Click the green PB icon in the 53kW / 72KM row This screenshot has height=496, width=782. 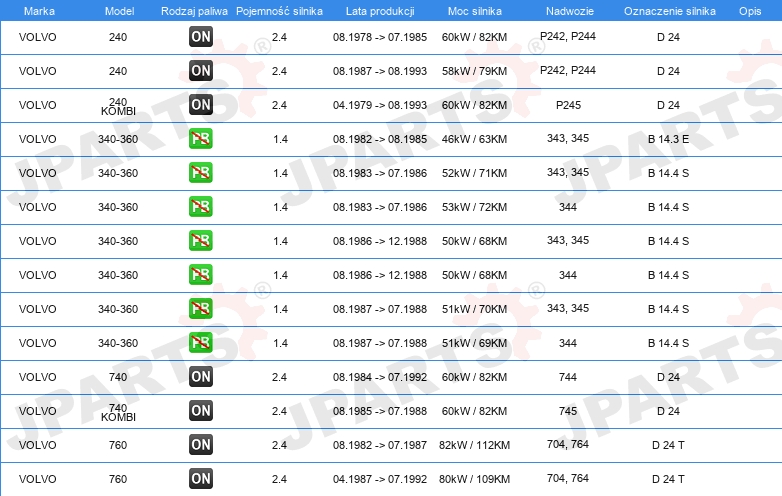(201, 206)
